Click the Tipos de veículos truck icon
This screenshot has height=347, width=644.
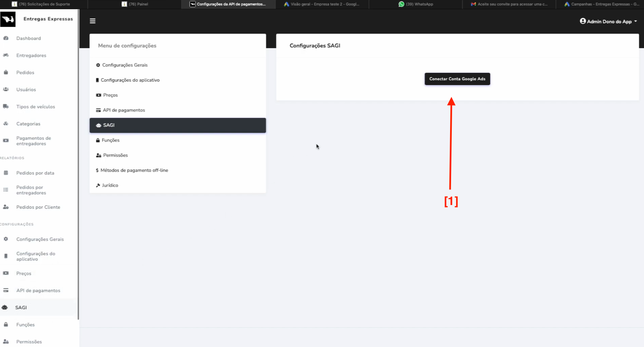coord(6,106)
